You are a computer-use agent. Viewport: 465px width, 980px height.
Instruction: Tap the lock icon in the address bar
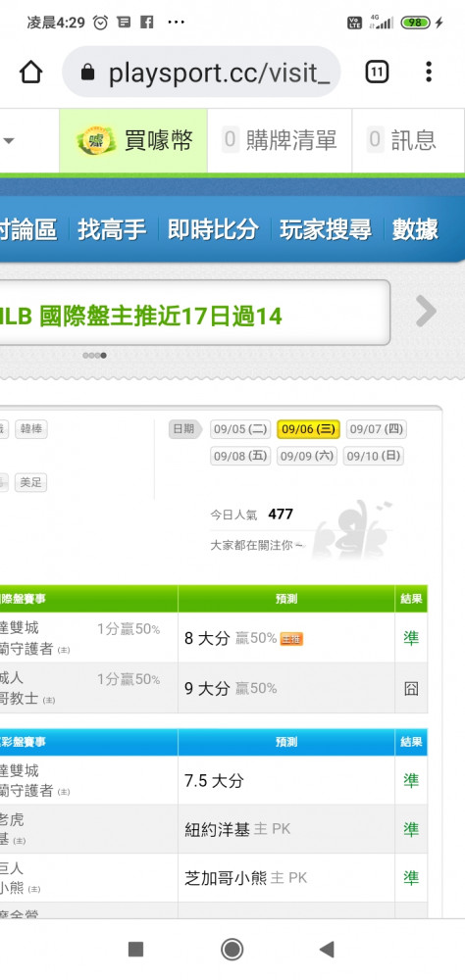(87, 73)
